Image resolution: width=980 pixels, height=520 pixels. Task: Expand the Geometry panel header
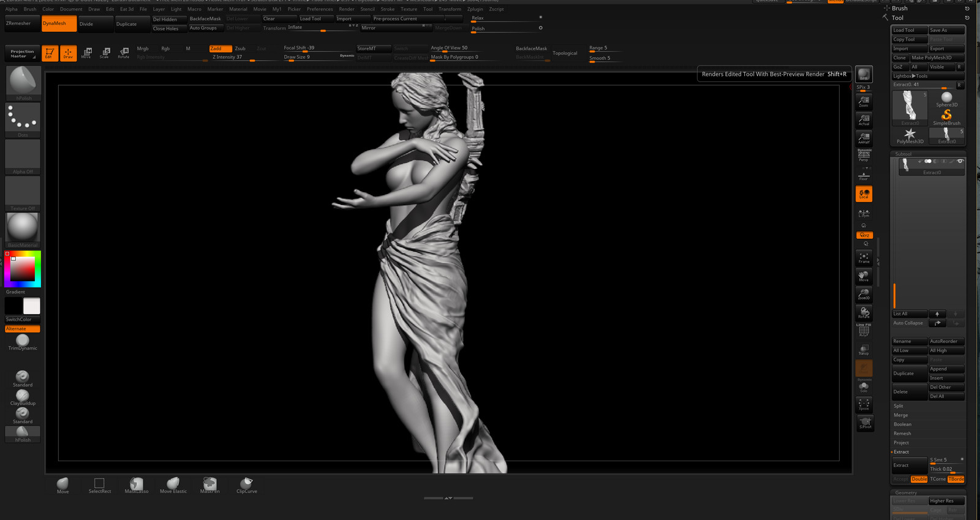928,492
